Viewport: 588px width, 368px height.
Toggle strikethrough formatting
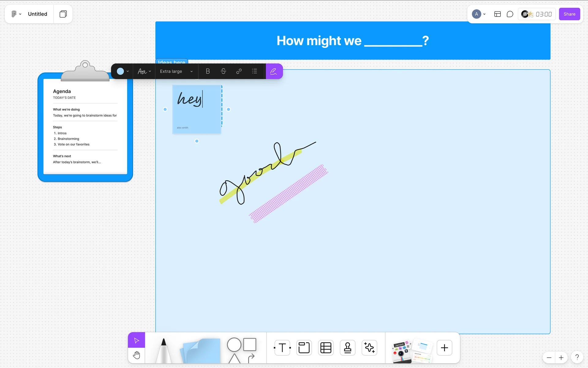click(x=223, y=71)
